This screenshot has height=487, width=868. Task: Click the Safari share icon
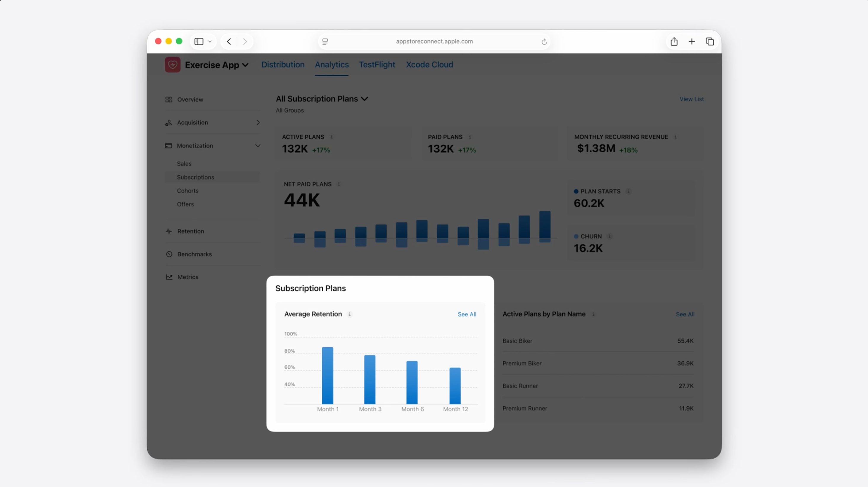pos(674,42)
